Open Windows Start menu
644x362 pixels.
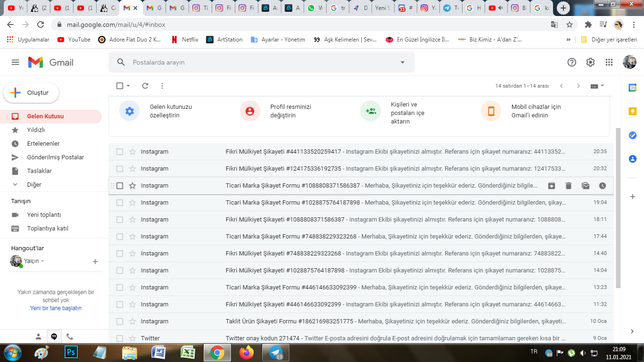tap(12, 353)
